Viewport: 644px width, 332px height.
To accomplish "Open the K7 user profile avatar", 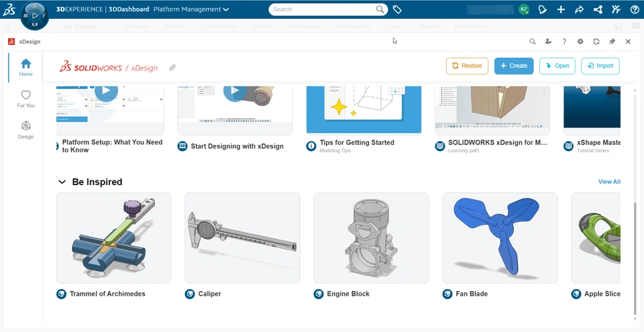I will [x=524, y=9].
